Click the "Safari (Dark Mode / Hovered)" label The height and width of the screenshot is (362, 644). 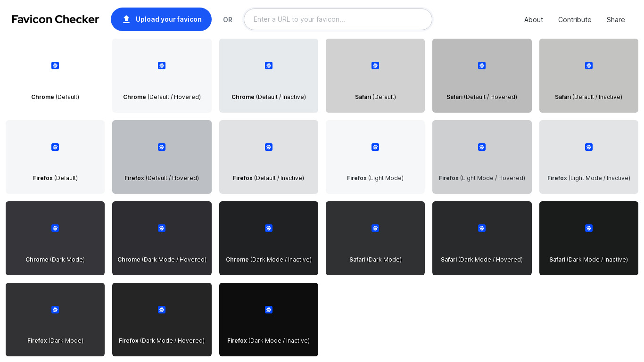point(482,260)
